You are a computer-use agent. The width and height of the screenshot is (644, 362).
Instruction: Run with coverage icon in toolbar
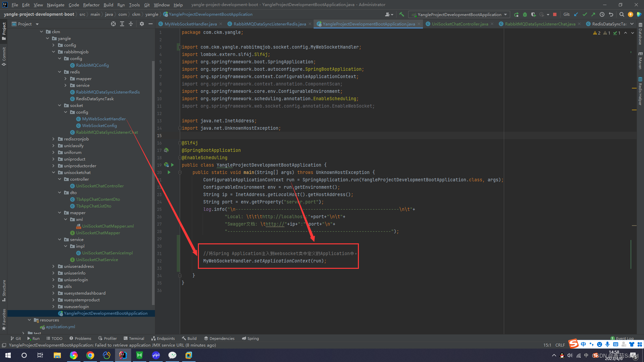(x=533, y=14)
